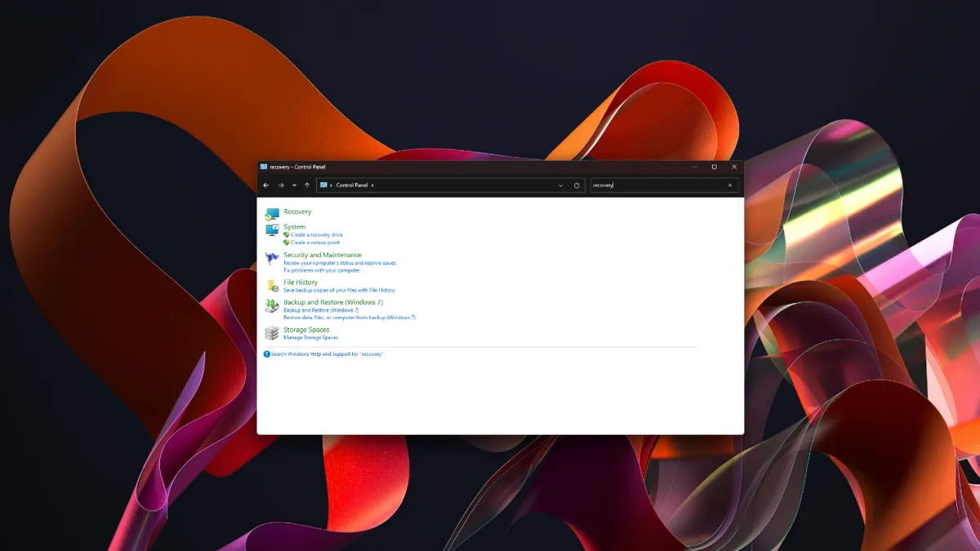
Task: Expand the address bar history dropdown
Action: point(560,185)
